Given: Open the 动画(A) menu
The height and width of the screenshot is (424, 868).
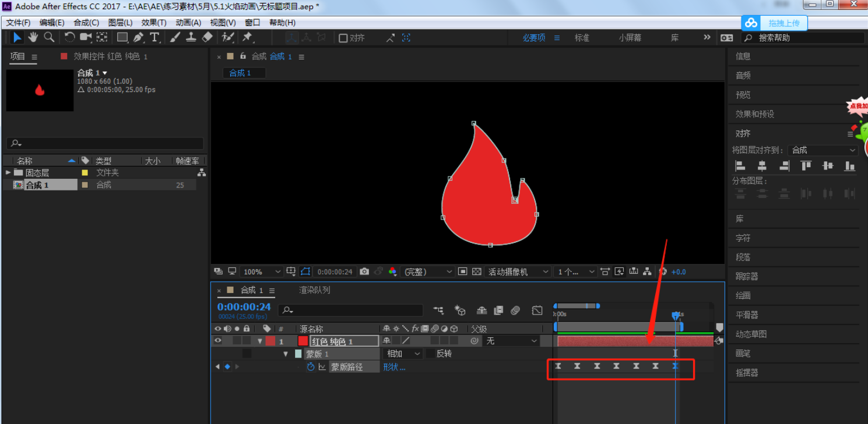Looking at the screenshot, I should click(x=188, y=23).
